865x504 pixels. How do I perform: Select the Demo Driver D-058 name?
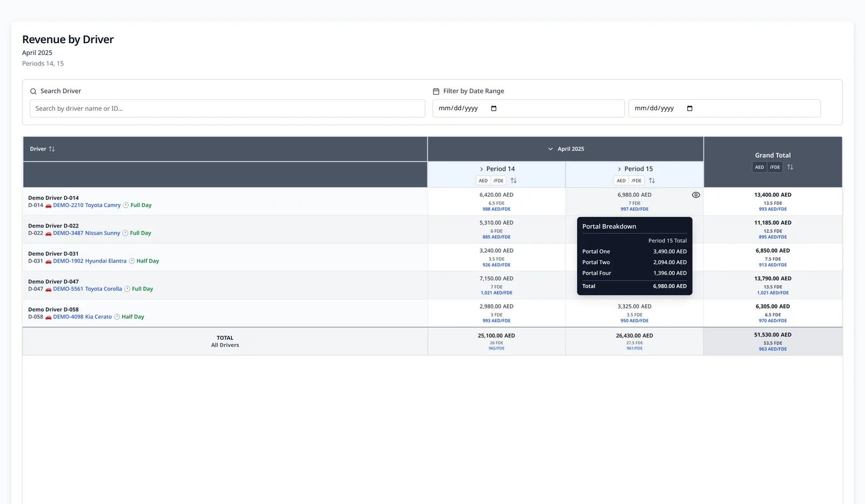click(x=54, y=310)
